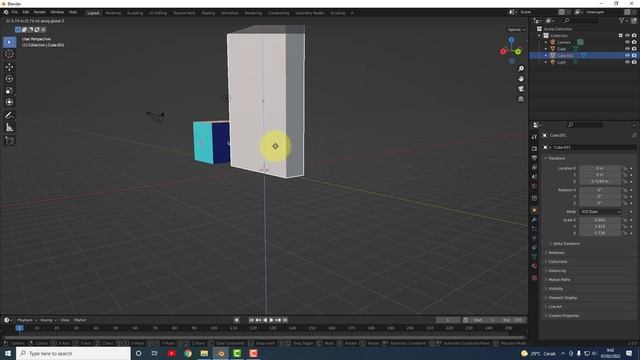Select the Select Box tool
Screen dimensions: 640x360
click(9, 42)
